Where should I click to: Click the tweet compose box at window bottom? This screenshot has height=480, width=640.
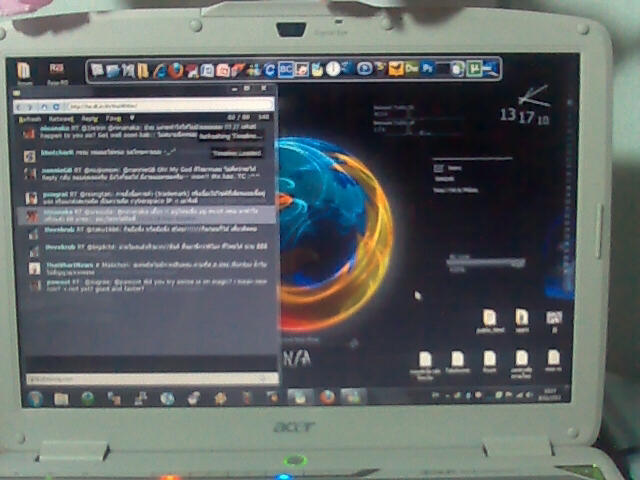click(152, 379)
